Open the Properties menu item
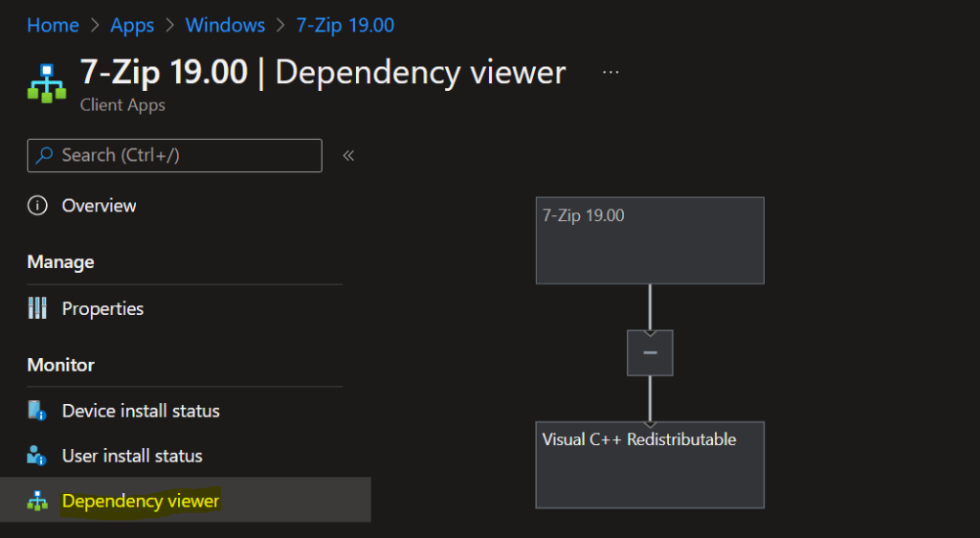 tap(102, 308)
